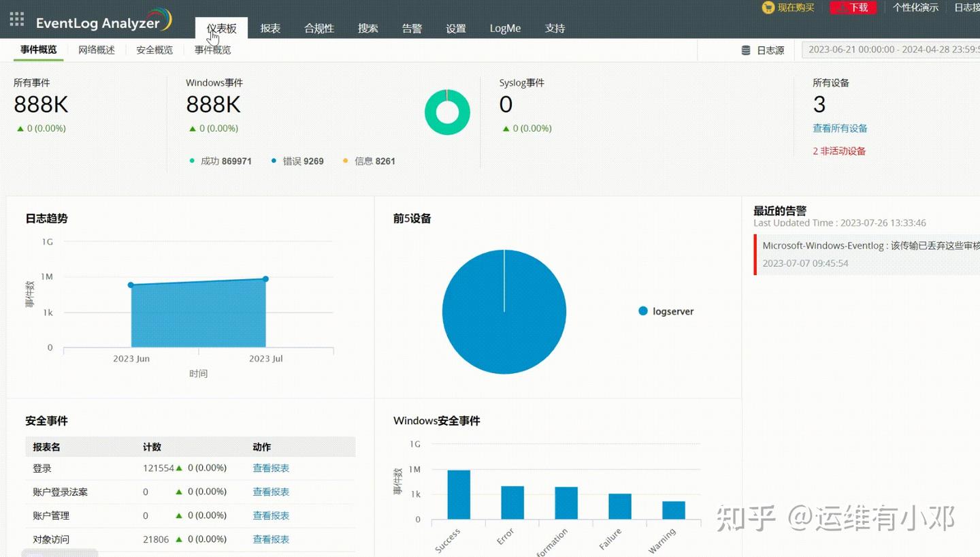
Task: Select the Success bar in Windows安全事件
Action: 459,494
